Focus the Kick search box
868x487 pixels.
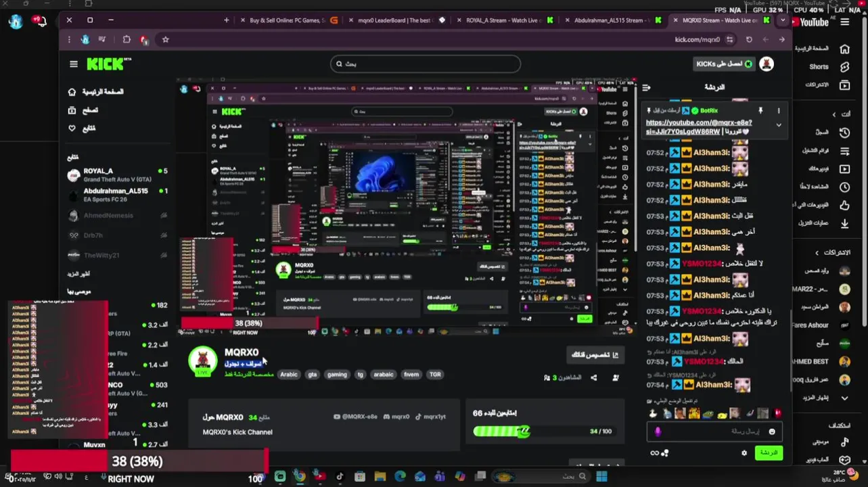coord(426,64)
